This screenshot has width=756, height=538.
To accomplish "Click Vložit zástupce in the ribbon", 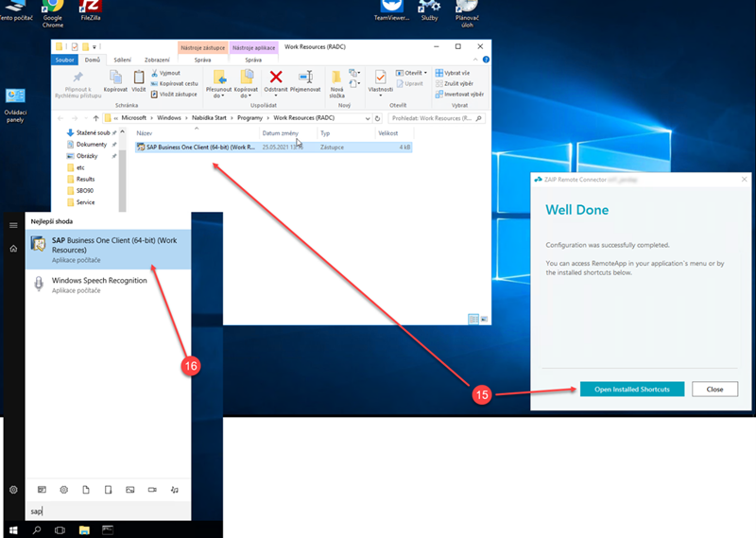I will pyautogui.click(x=174, y=95).
